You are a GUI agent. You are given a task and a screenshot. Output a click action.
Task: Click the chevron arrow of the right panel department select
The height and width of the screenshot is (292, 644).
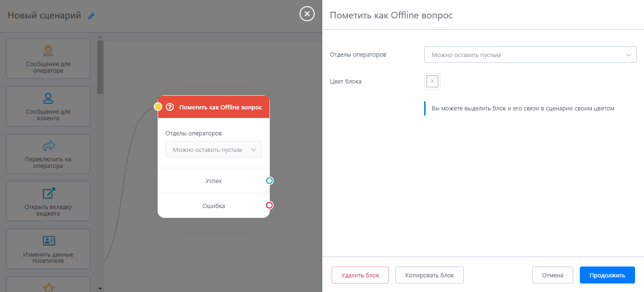point(628,55)
